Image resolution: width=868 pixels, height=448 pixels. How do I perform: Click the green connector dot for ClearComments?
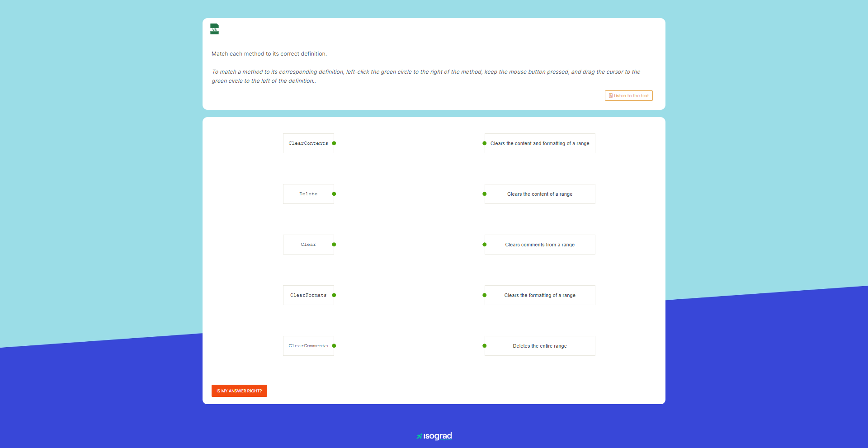point(334,346)
